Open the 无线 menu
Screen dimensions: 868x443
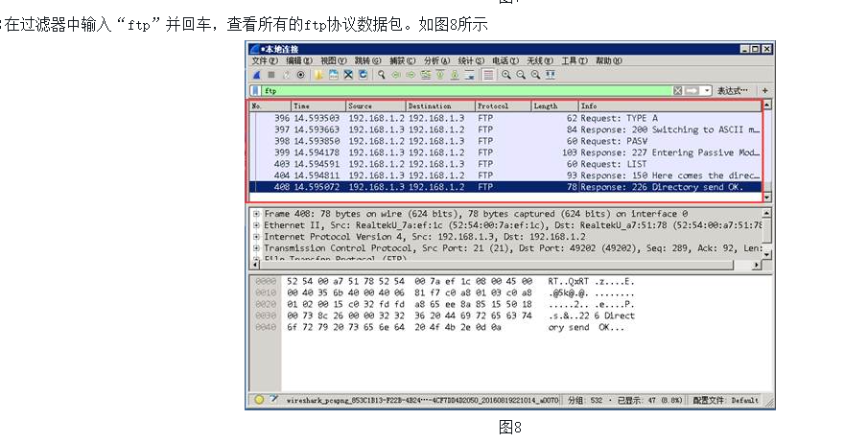(x=540, y=60)
